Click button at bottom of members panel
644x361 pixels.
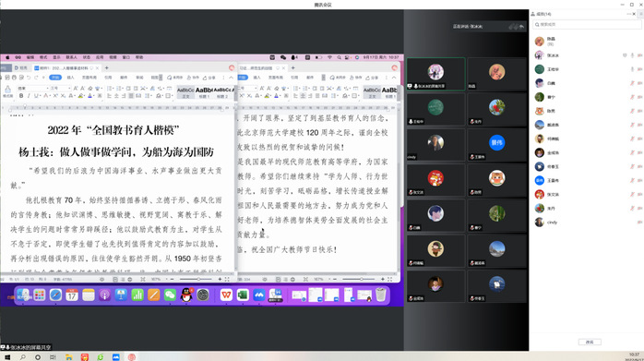click(x=590, y=342)
